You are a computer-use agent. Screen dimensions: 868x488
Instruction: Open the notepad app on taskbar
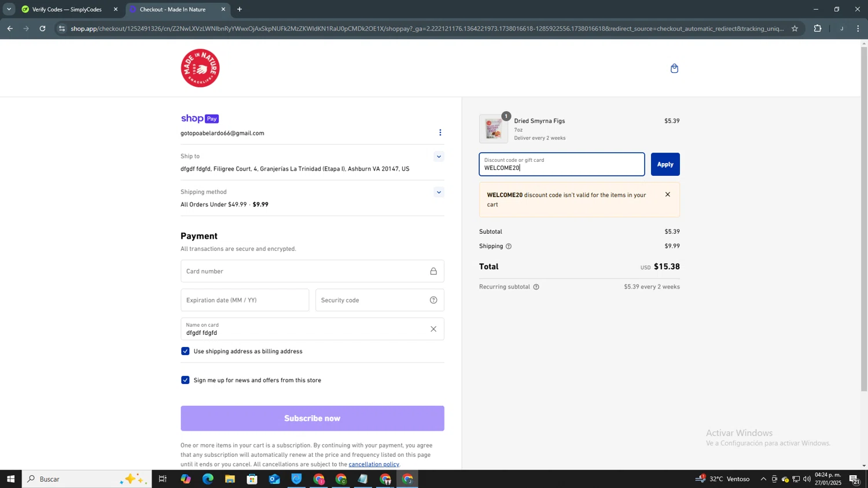(x=363, y=479)
